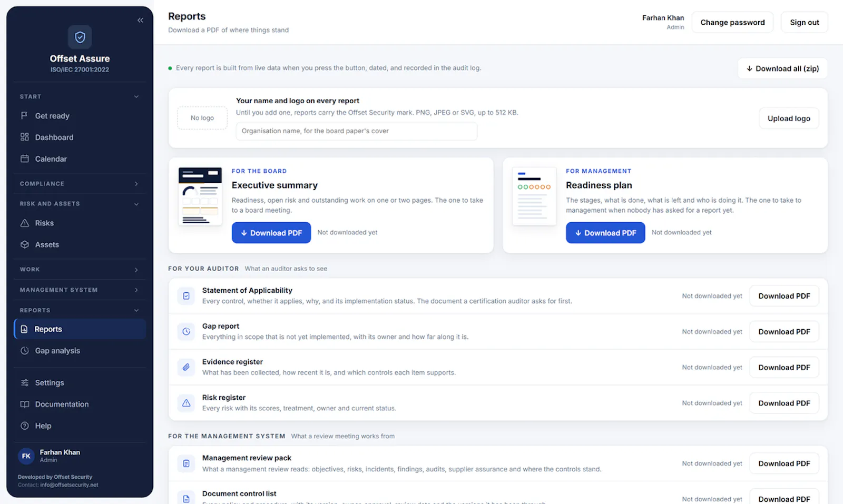Go to Settings in the sidebar

[80, 383]
